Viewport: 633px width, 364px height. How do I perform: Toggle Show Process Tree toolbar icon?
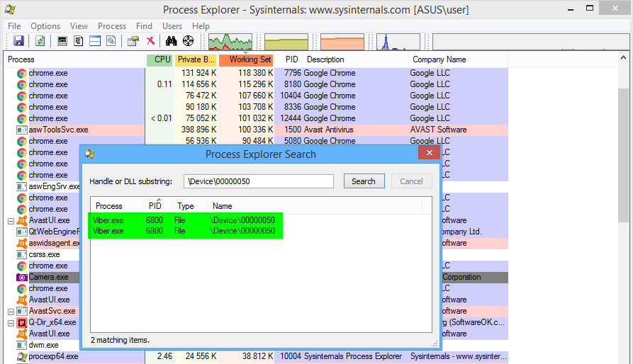78,40
